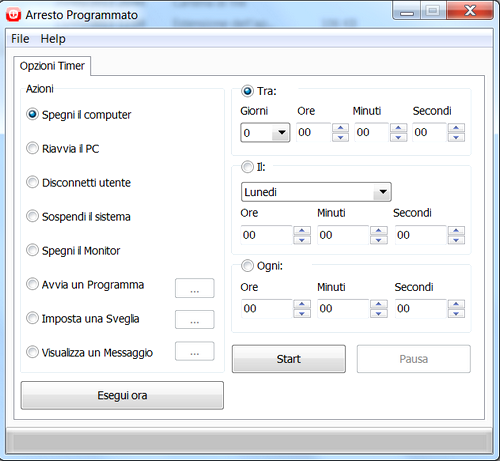Click the Secondi input field in Tra section

[x=430, y=132]
